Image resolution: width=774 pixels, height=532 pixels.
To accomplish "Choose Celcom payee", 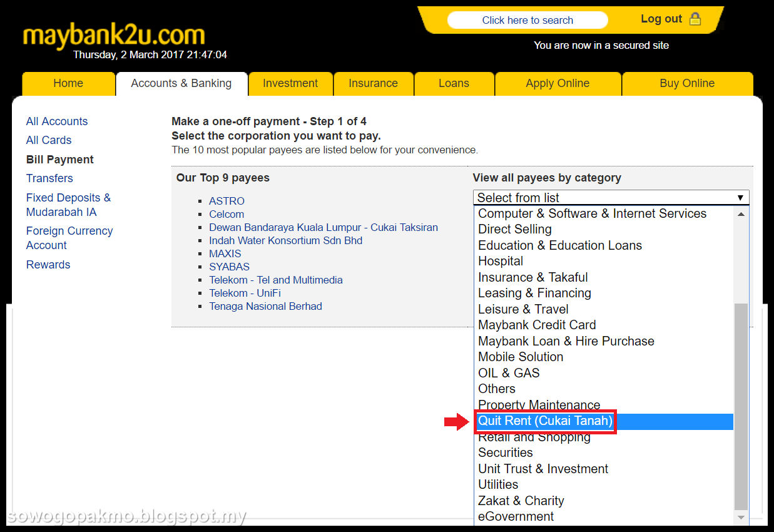I will 227,214.
